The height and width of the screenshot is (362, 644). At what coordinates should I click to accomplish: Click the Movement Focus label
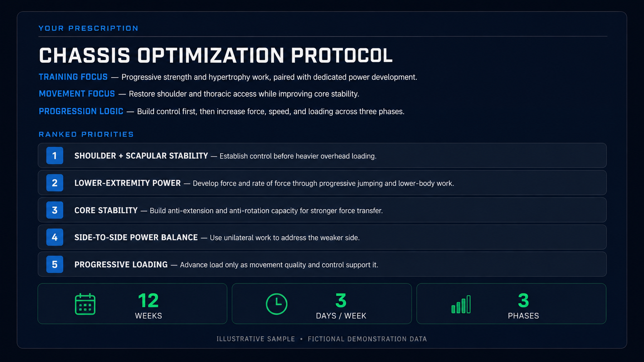(x=77, y=94)
